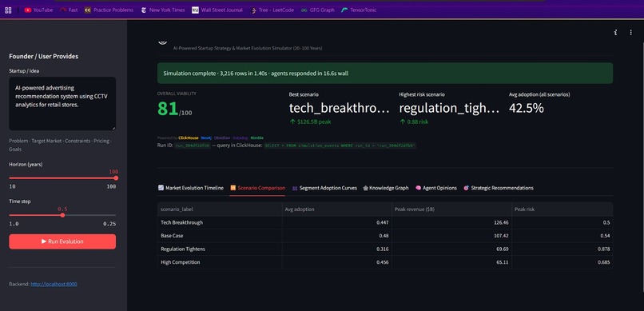Click the running status icon at top right

pyautogui.click(x=615, y=32)
